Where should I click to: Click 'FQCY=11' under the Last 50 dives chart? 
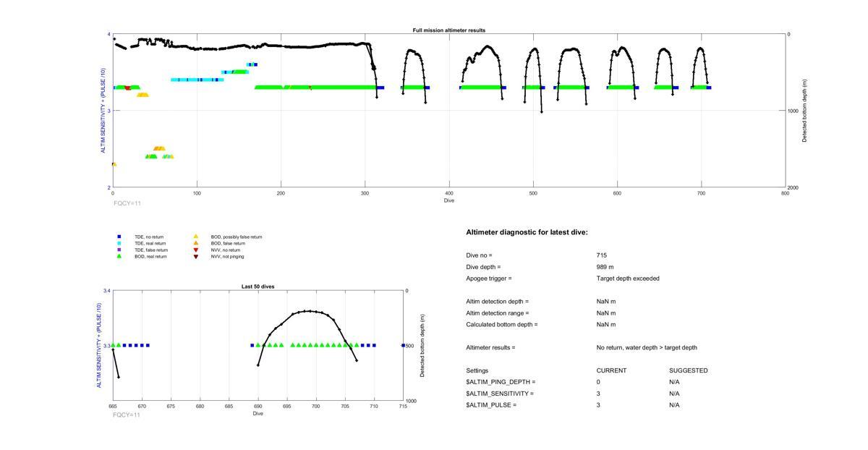(127, 415)
